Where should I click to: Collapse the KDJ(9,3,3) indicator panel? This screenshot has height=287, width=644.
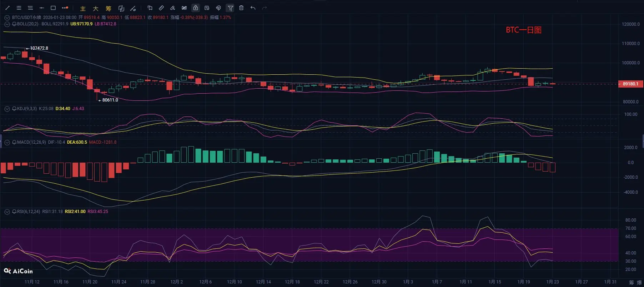click(x=7, y=109)
